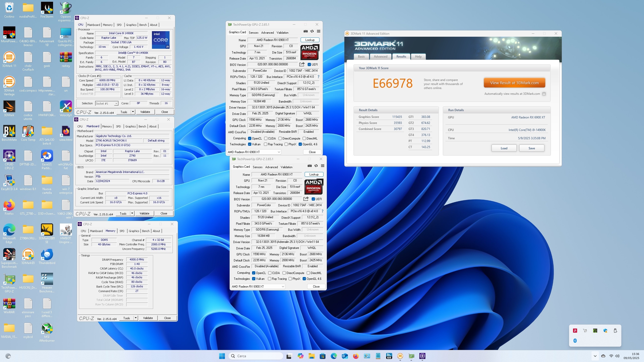The width and height of the screenshot is (644, 362).
Task: Click the Bus Interface question mark in top GPU-Z
Action: (318, 77)
